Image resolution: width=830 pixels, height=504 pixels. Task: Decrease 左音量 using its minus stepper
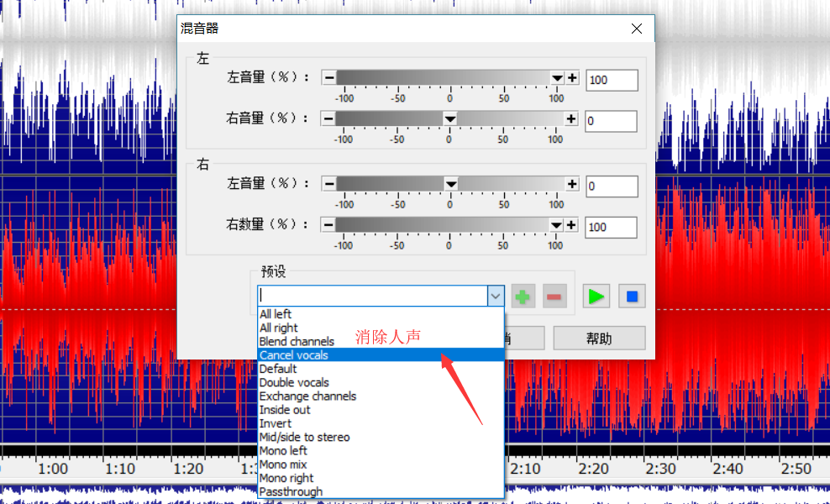pyautogui.click(x=329, y=76)
